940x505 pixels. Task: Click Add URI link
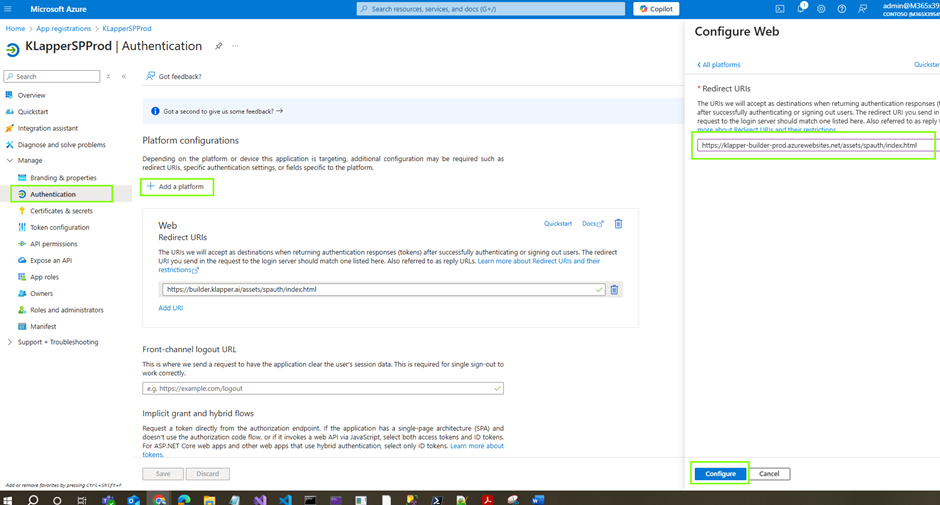[x=170, y=308]
